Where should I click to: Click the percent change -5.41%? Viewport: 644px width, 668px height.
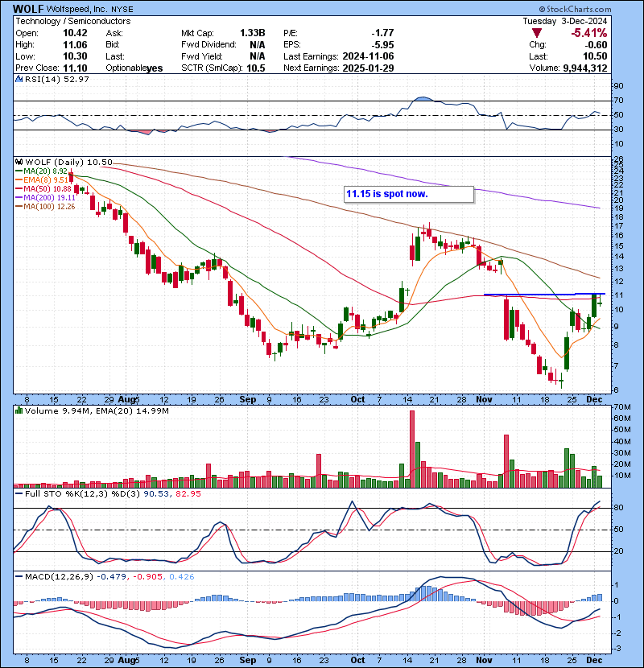[589, 33]
